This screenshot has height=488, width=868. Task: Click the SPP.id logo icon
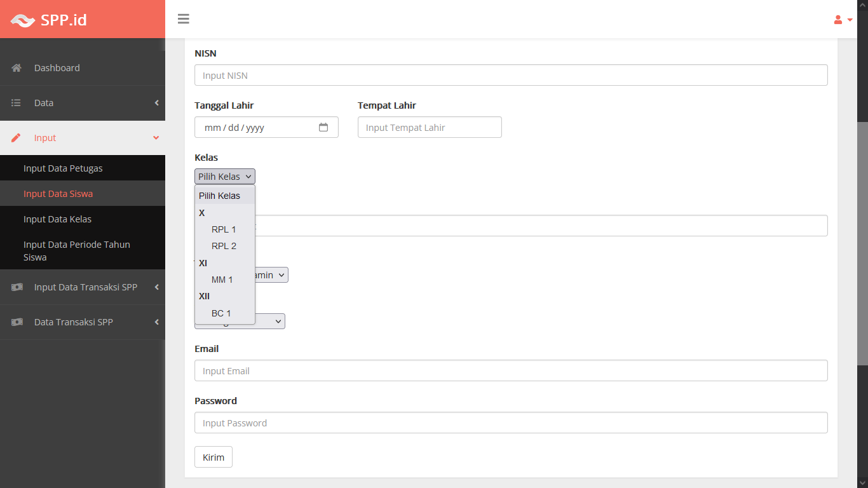23,20
